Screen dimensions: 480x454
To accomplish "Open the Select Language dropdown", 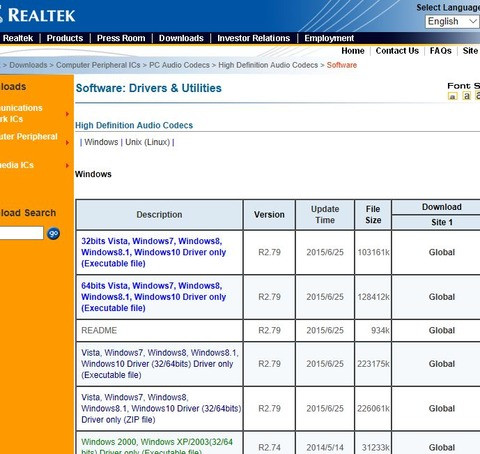I will [x=452, y=21].
